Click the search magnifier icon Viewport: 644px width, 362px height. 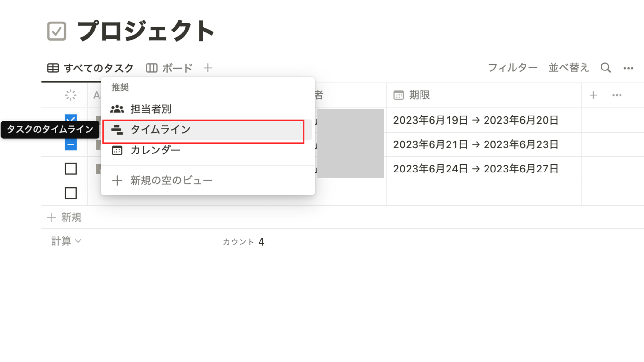pos(606,68)
